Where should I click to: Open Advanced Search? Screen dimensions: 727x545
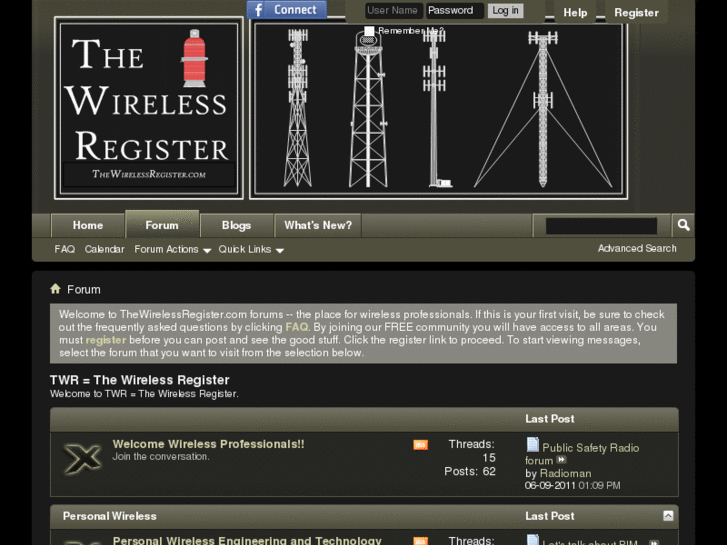(x=637, y=249)
